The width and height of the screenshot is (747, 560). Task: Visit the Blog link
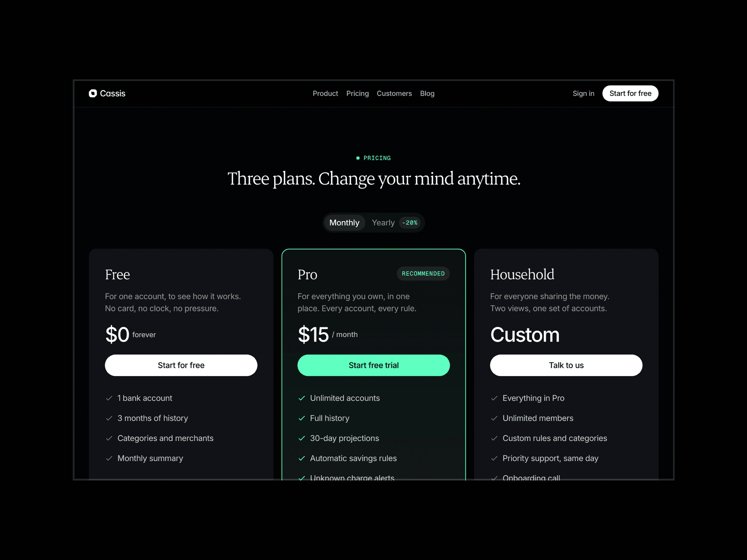[x=427, y=93]
